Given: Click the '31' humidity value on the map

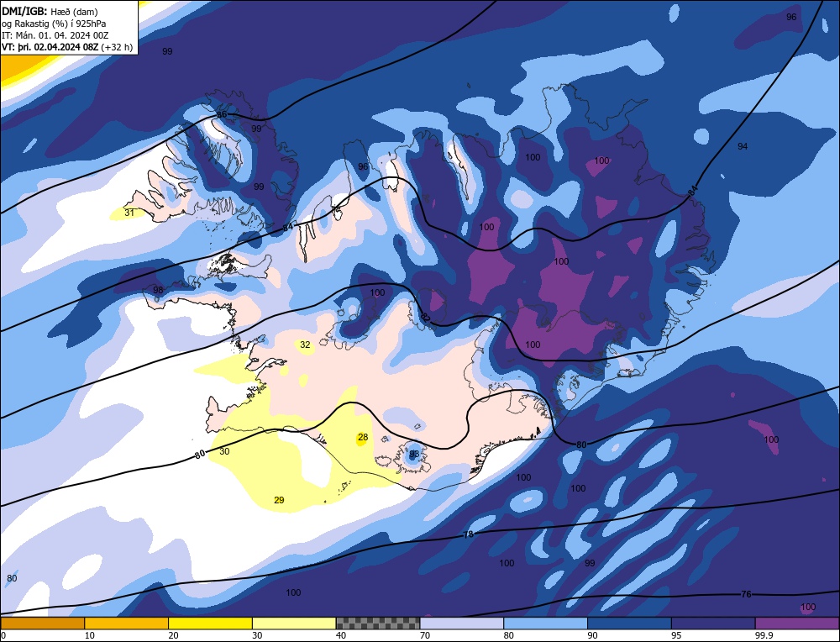Looking at the screenshot, I should point(129,213).
